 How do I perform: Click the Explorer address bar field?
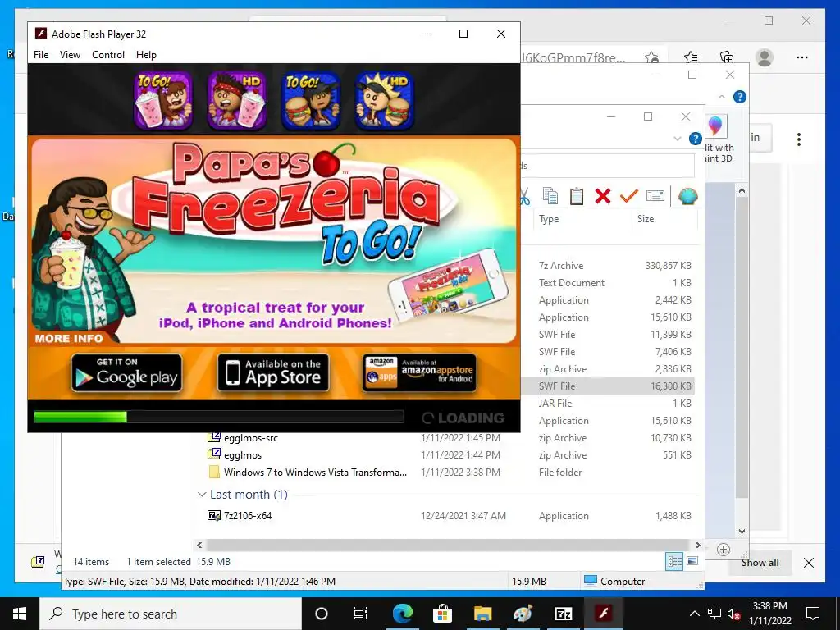click(607, 166)
